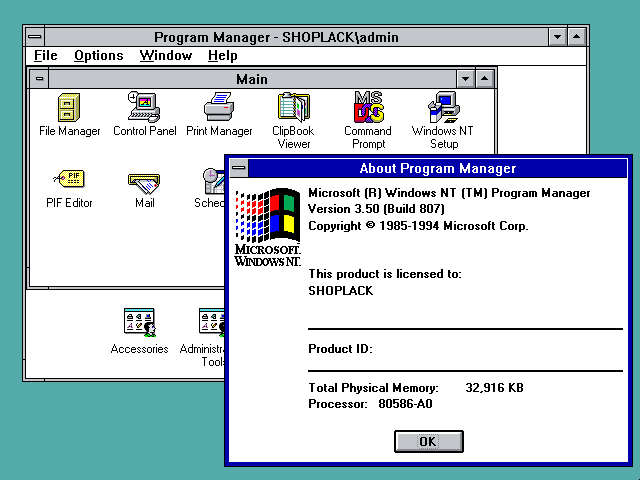Minimize the Main group window
The image size is (640, 480).
465,79
